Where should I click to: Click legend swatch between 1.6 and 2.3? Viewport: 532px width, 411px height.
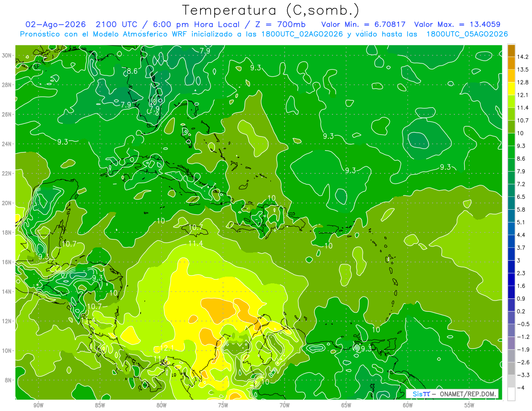pyautogui.click(x=511, y=280)
